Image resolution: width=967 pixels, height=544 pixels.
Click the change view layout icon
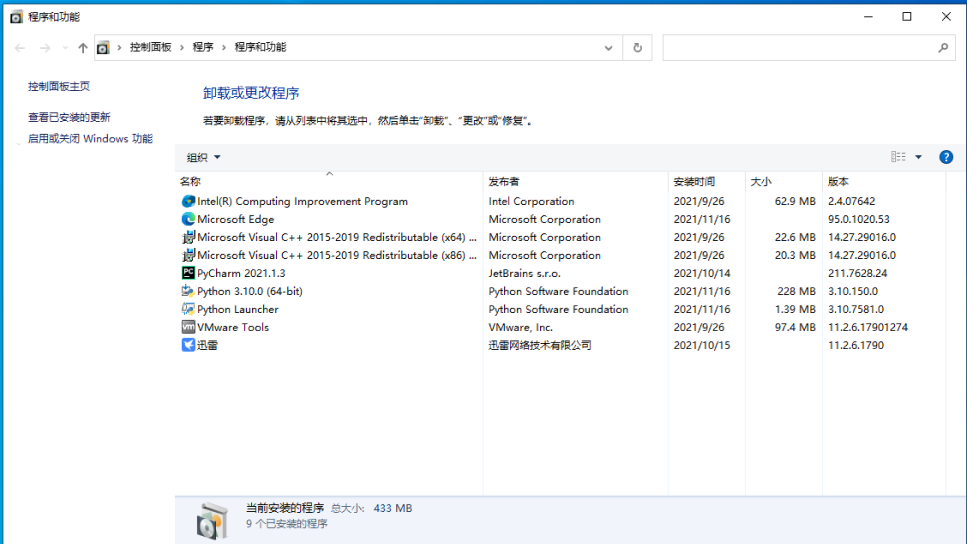coord(898,157)
